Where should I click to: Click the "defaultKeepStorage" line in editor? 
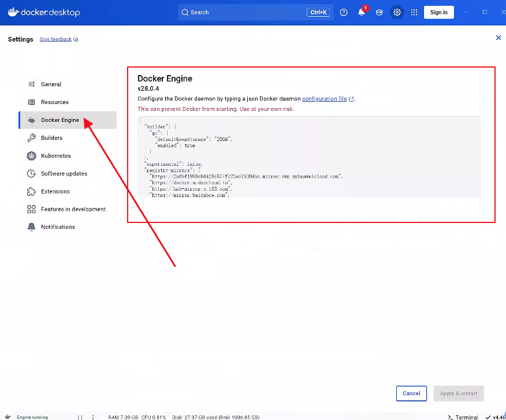194,139
